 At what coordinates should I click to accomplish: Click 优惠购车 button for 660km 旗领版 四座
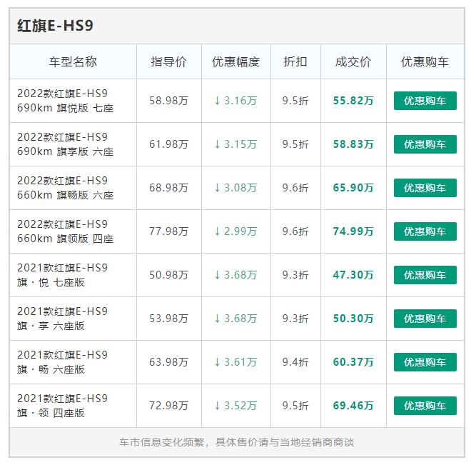click(x=425, y=231)
